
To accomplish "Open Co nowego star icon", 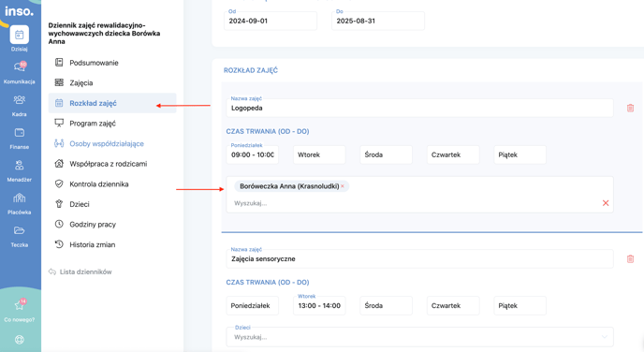I will pyautogui.click(x=20, y=305).
